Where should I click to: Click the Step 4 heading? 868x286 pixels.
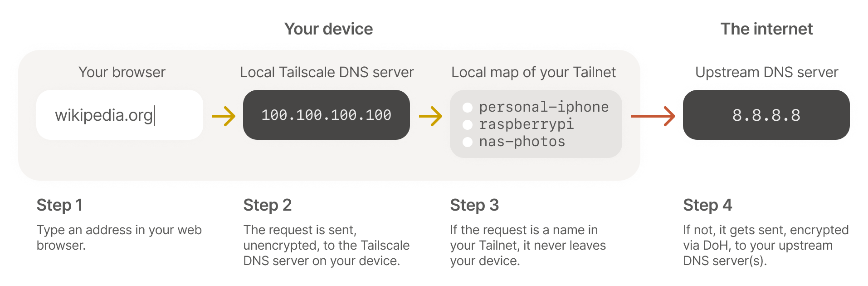[x=707, y=205]
